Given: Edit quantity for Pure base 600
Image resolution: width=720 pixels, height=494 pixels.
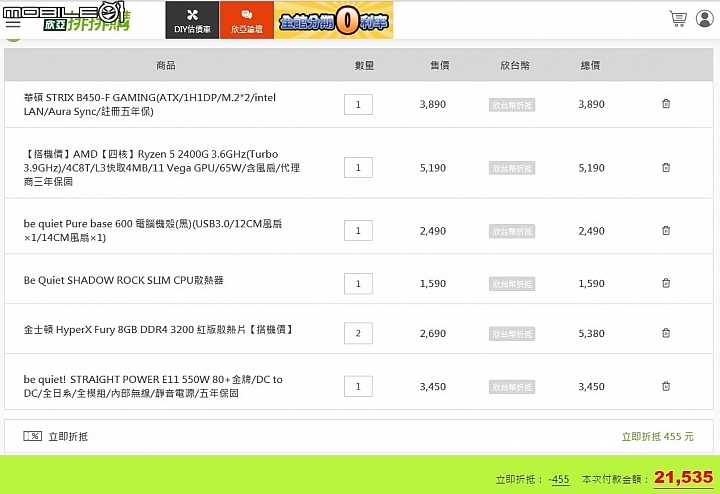Looking at the screenshot, I should click(x=358, y=230).
